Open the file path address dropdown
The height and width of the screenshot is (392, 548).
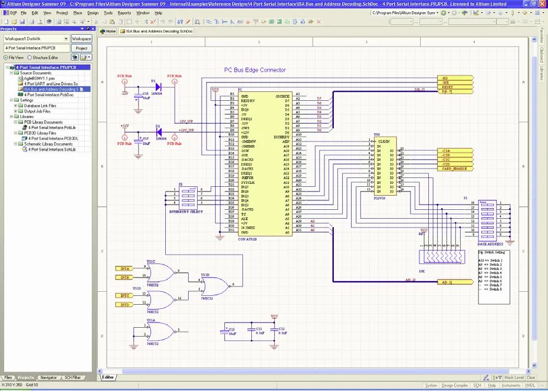click(437, 13)
